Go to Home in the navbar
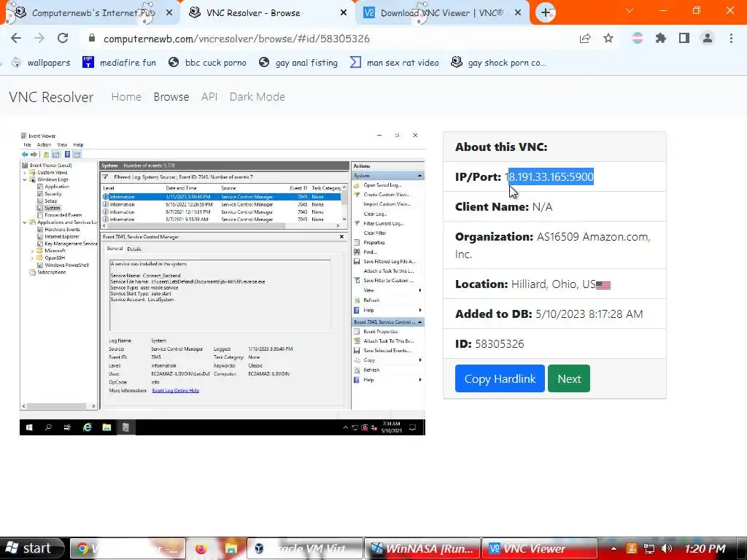 pos(126,97)
